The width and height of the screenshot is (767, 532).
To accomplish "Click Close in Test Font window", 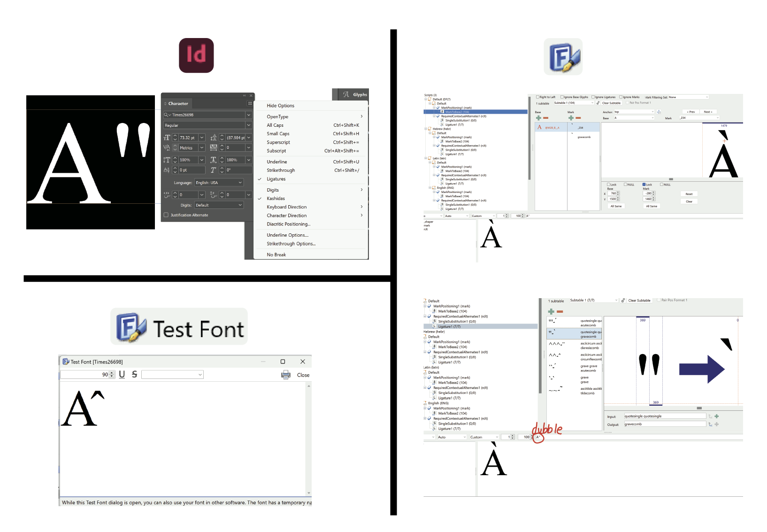I will click(303, 375).
